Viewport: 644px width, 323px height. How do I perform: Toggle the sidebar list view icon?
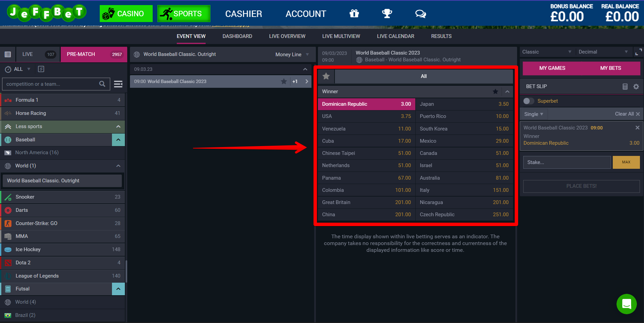(8, 54)
